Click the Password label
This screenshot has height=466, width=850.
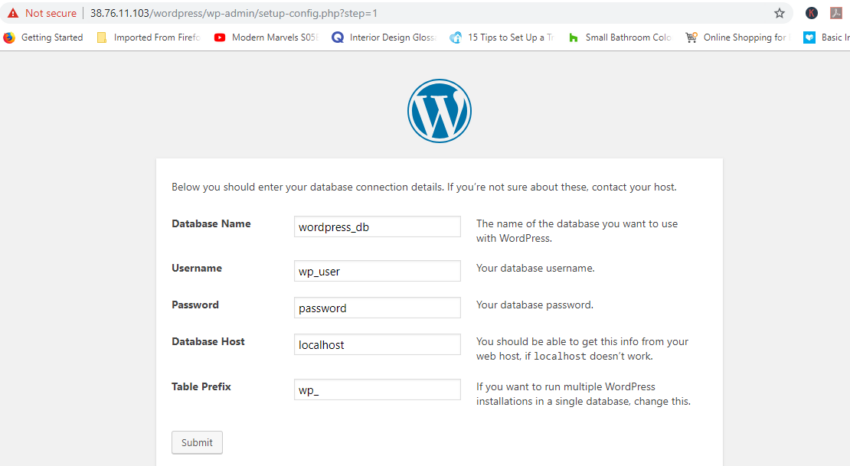(x=195, y=305)
